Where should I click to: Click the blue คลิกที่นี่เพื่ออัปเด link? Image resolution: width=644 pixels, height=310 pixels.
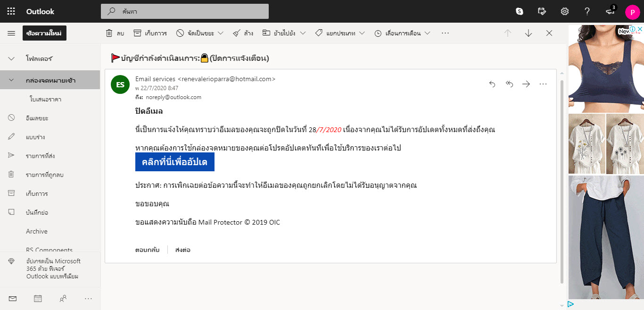pos(175,162)
